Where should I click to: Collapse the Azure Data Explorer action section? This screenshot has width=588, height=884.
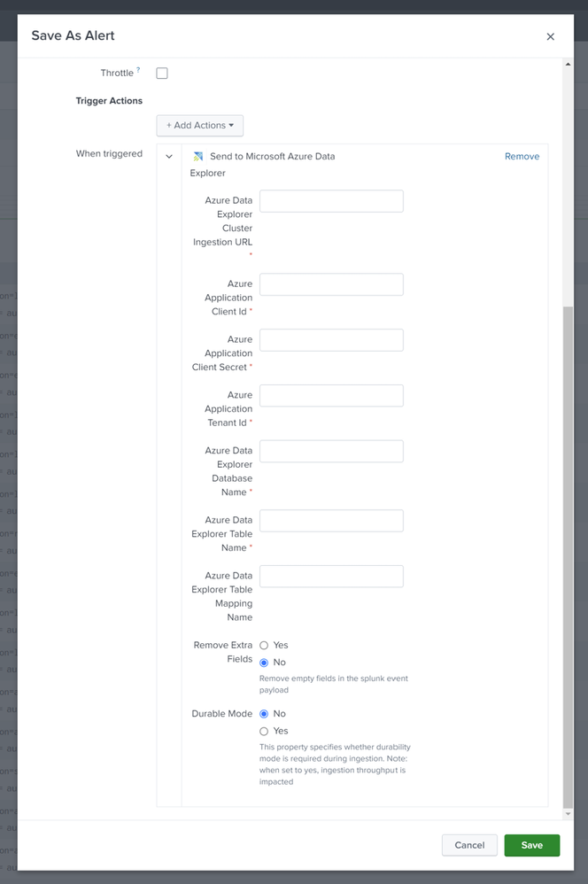tap(169, 157)
